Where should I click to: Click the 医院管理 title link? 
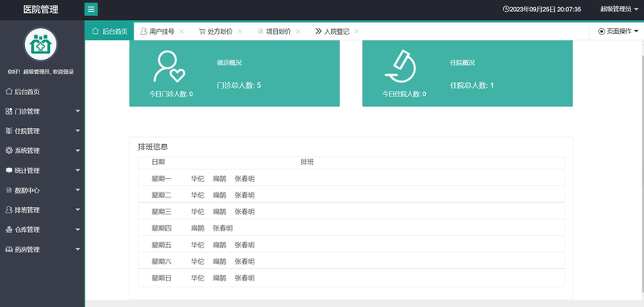[41, 10]
